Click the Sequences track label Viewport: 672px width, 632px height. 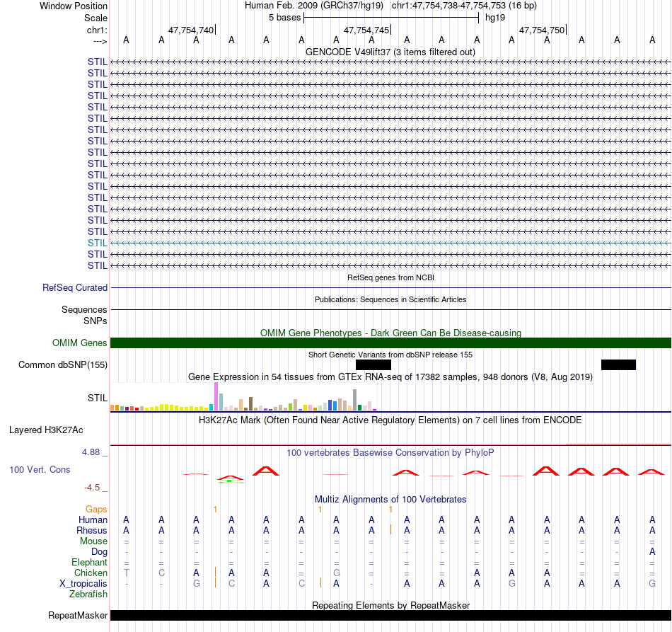tap(84, 309)
